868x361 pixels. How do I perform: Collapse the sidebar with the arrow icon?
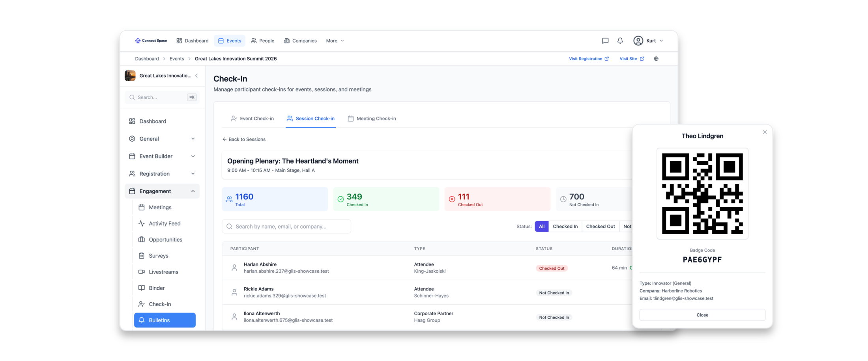(196, 76)
